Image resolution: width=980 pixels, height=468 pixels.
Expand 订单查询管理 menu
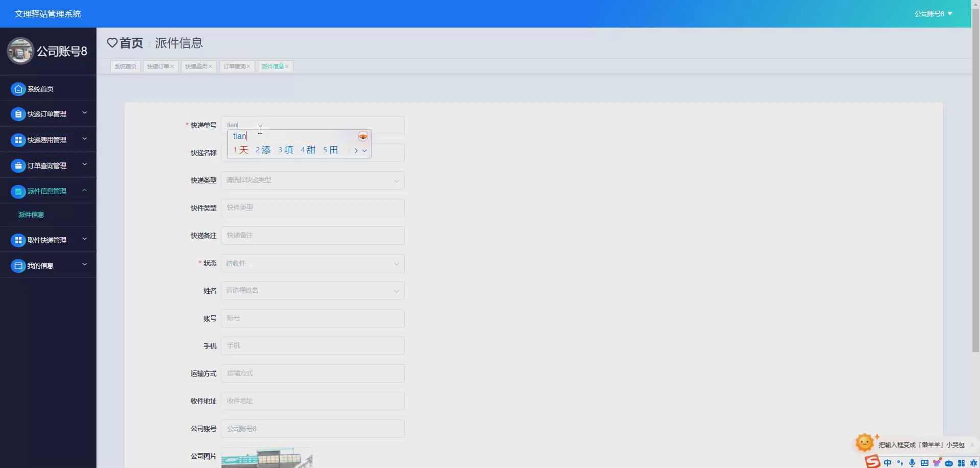(x=85, y=165)
